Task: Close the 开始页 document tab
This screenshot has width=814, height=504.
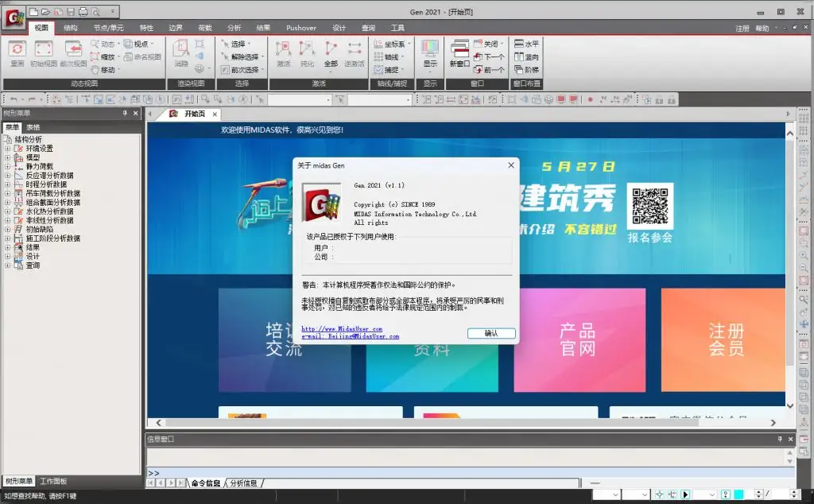Action: pos(215,114)
